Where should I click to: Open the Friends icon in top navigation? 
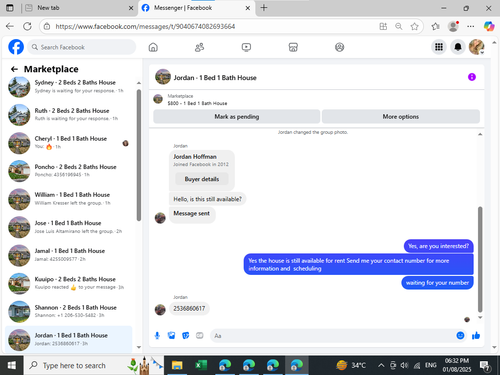coord(199,47)
